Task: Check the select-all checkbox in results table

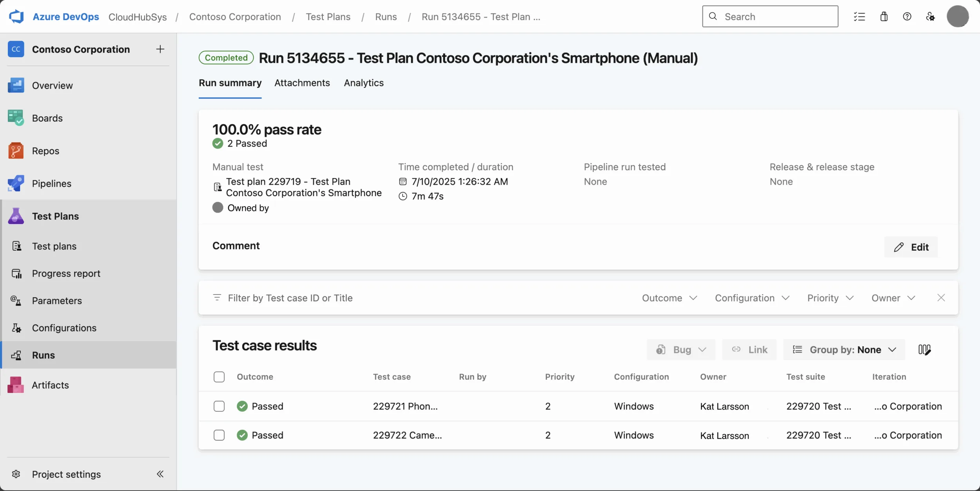Action: (x=219, y=376)
